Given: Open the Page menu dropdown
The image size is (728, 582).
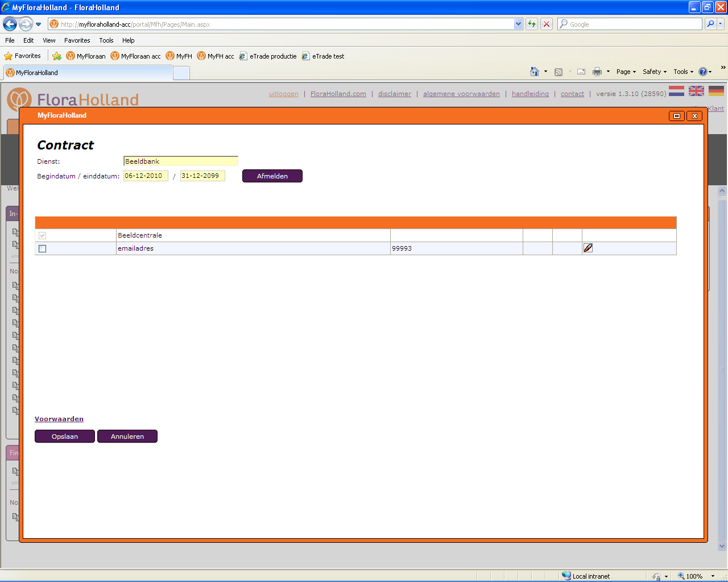Looking at the screenshot, I should (x=626, y=72).
